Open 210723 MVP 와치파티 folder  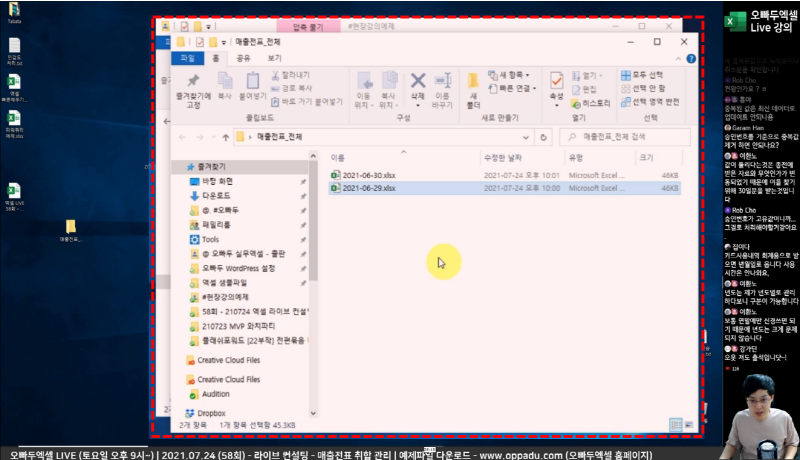point(238,326)
